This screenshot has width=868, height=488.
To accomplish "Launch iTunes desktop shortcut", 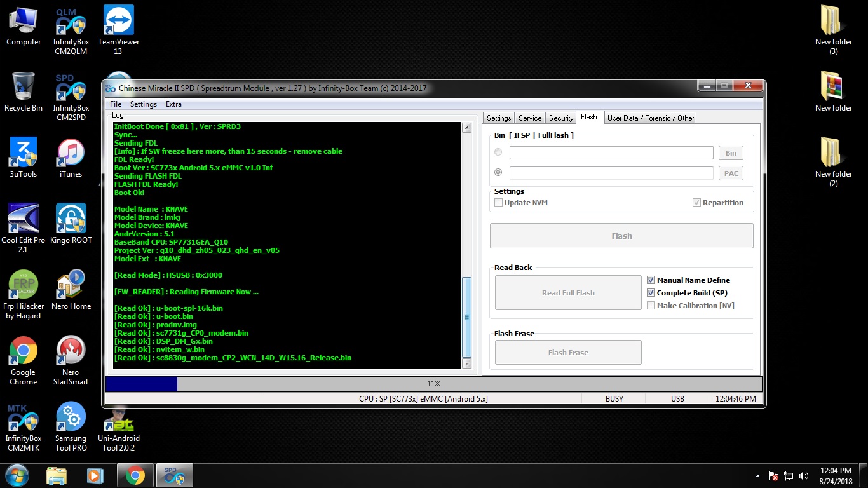I will pos(71,158).
